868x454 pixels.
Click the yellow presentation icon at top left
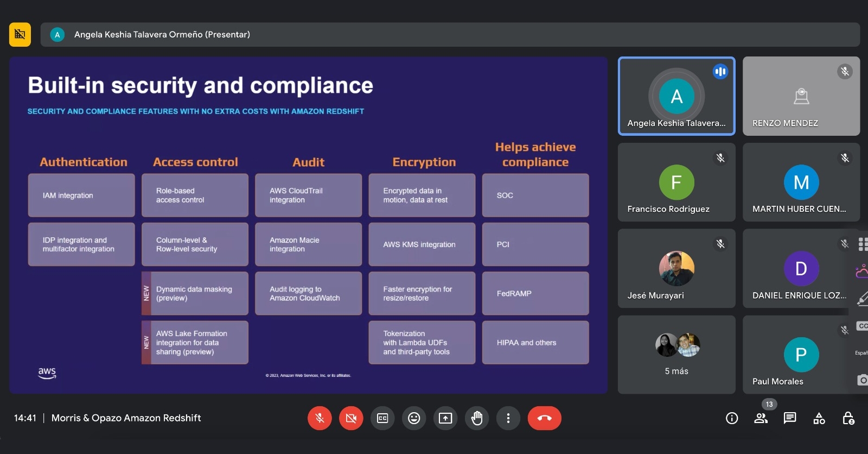pos(20,34)
